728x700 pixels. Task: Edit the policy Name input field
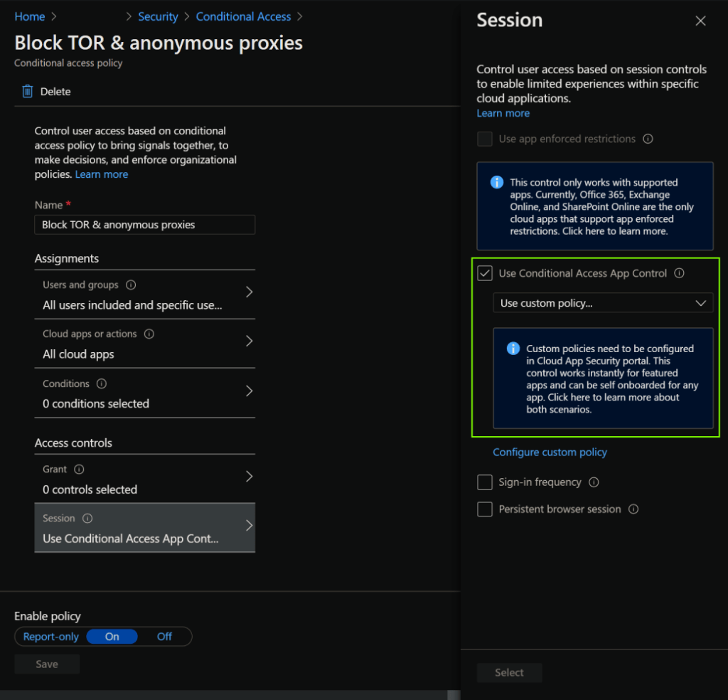coord(144,224)
